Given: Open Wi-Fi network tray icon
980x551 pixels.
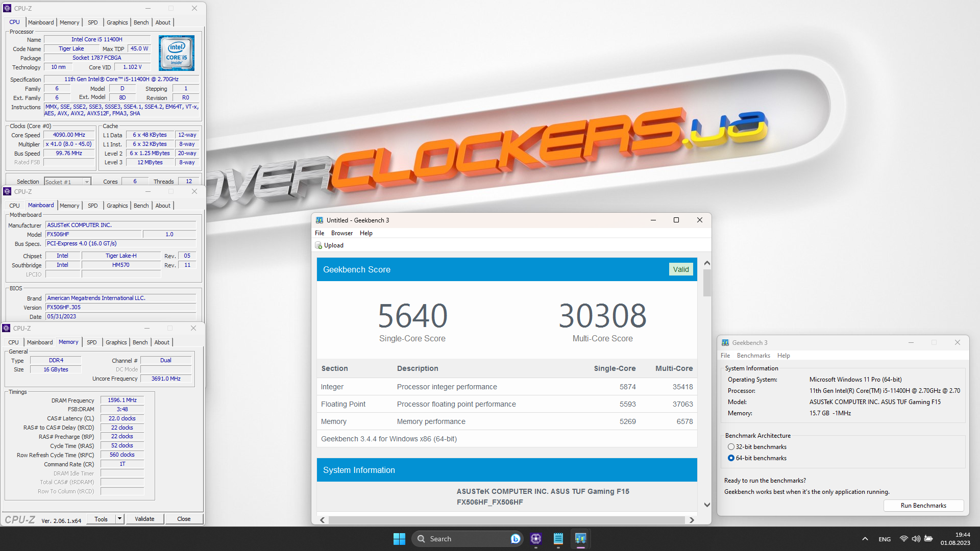Looking at the screenshot, I should pyautogui.click(x=903, y=539).
